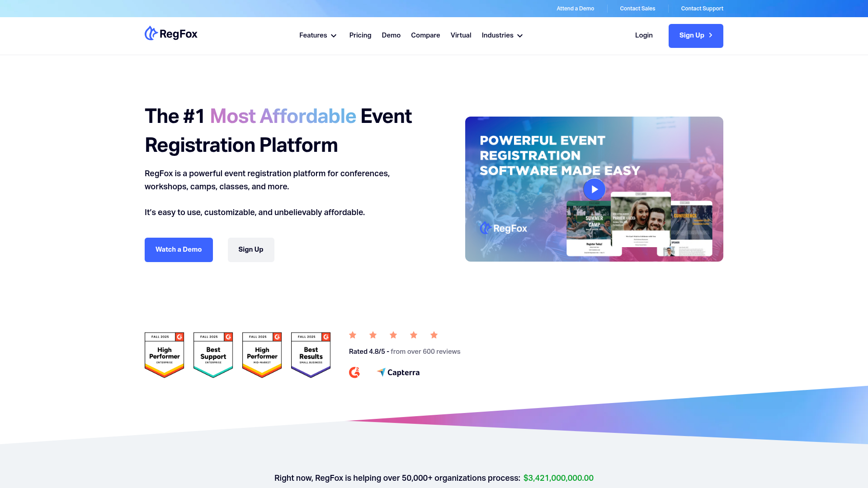Click the over 600 reviews text

[425, 351]
